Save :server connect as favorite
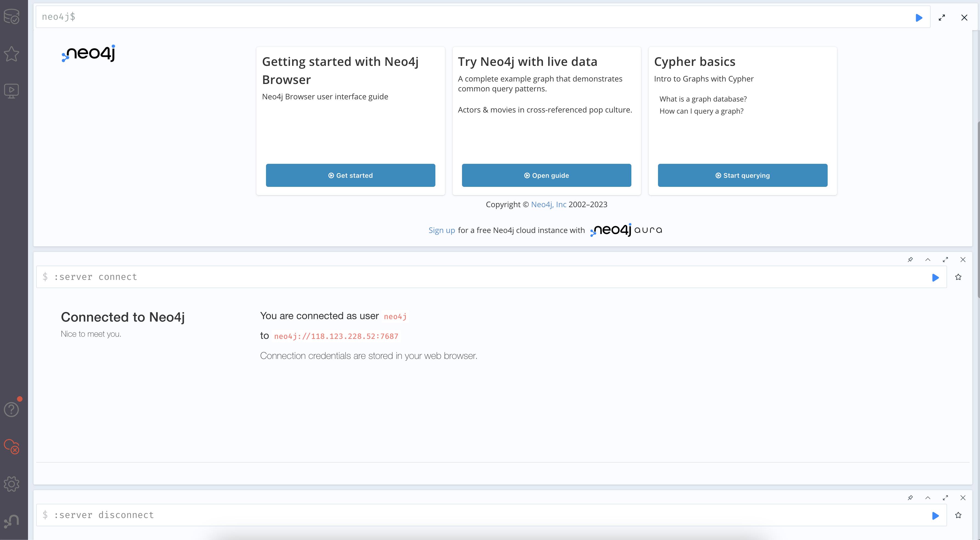Screen dimensions: 980x540 pyautogui.click(x=958, y=277)
